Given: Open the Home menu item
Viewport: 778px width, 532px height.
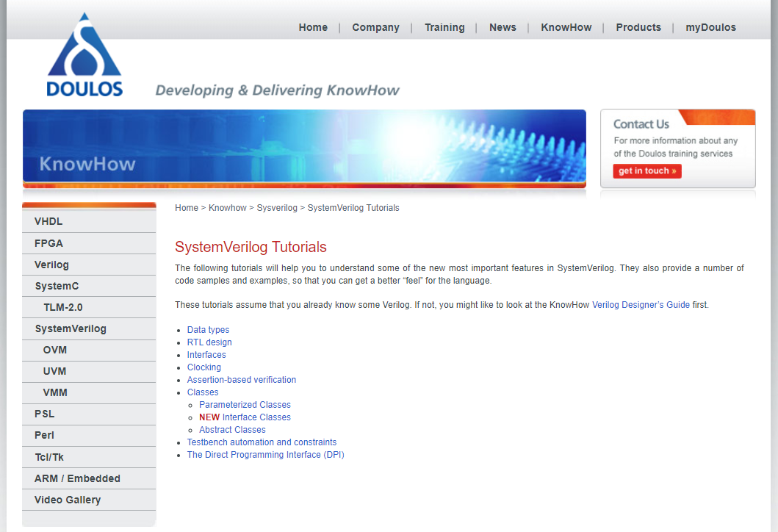Looking at the screenshot, I should tap(313, 27).
